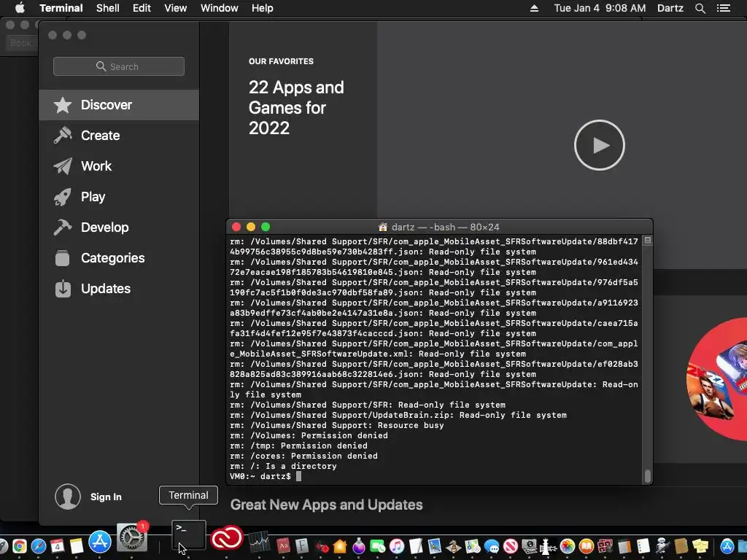The width and height of the screenshot is (747, 560).
Task: Open Photos from the Dock
Action: click(568, 545)
